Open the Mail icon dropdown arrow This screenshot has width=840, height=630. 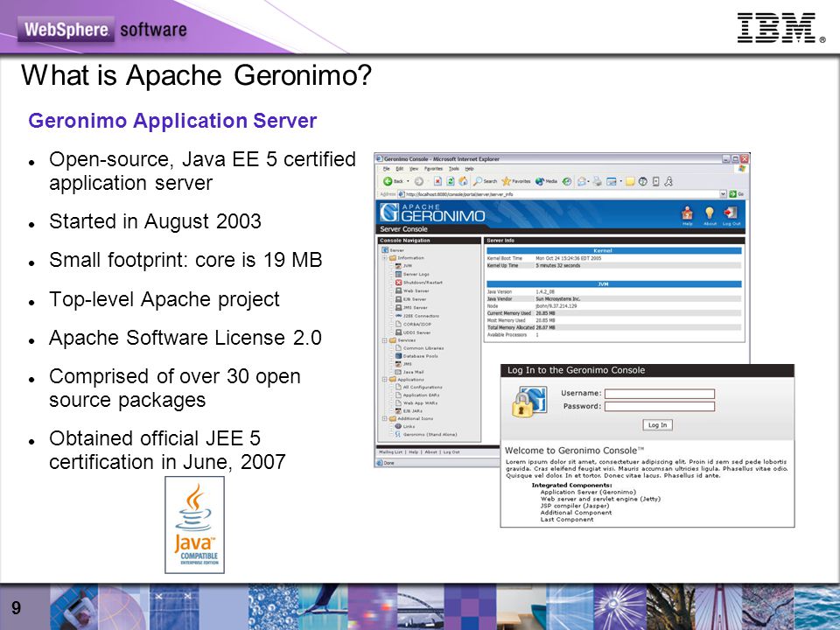pos(588,182)
